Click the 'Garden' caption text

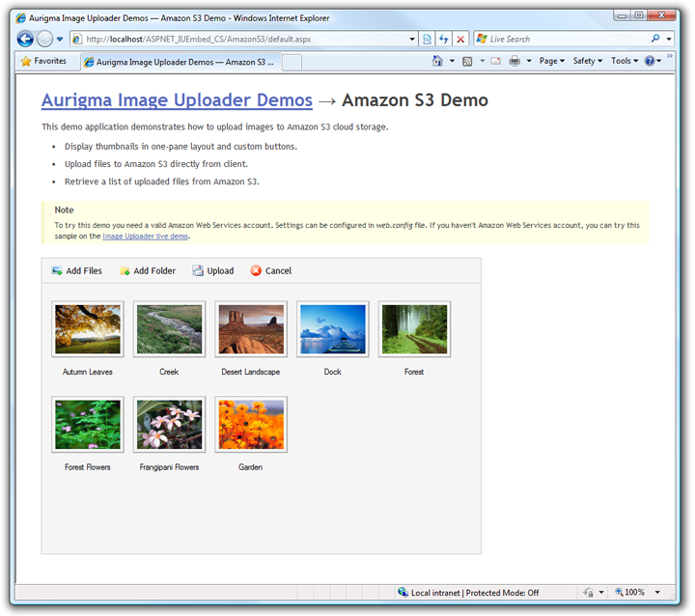tap(250, 467)
